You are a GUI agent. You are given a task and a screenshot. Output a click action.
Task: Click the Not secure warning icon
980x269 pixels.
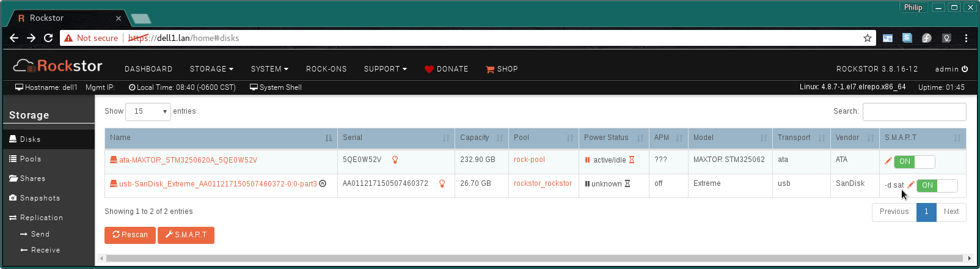coord(68,38)
